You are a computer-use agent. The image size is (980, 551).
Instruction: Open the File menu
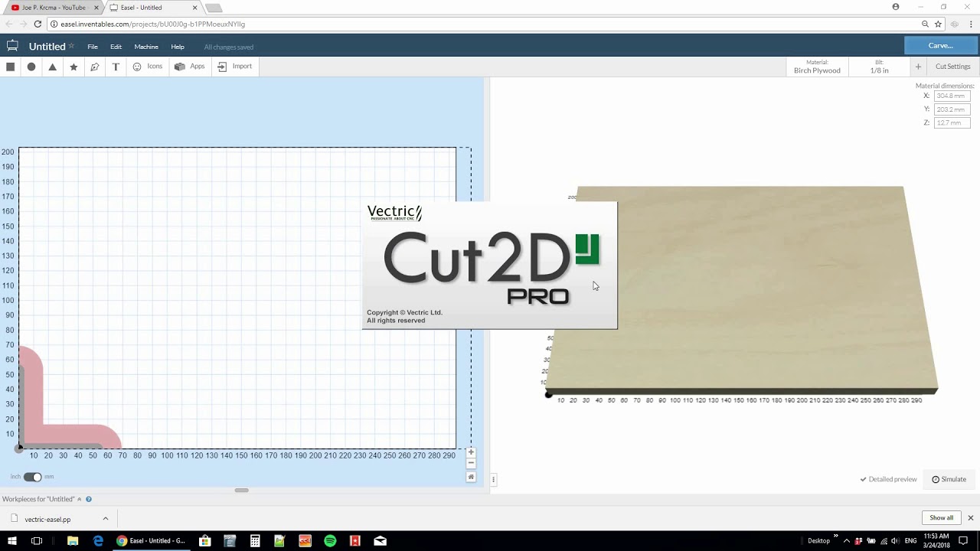(x=93, y=47)
